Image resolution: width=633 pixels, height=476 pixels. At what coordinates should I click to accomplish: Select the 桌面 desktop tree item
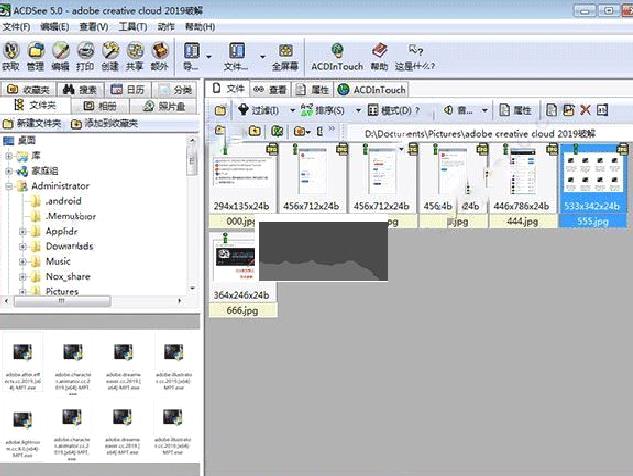[27, 140]
